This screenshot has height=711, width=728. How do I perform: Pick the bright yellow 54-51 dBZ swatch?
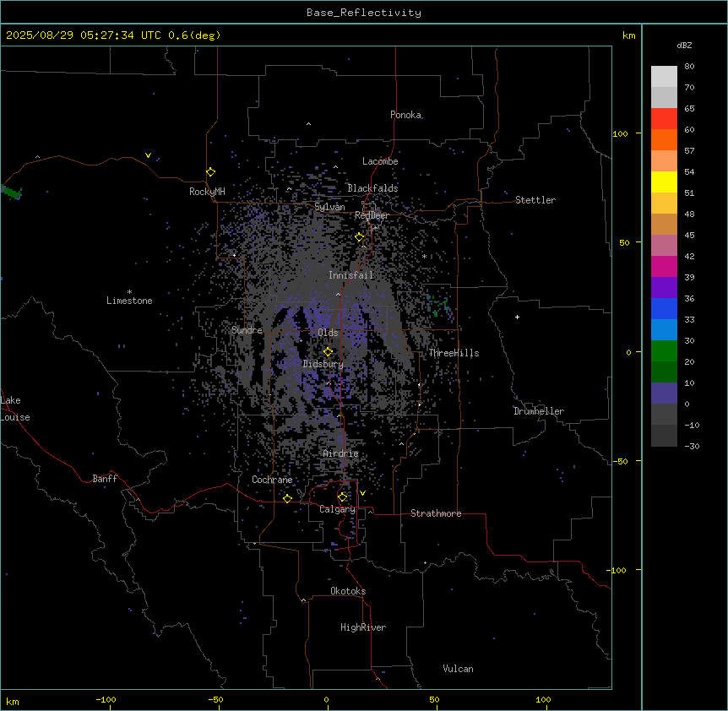coord(664,182)
